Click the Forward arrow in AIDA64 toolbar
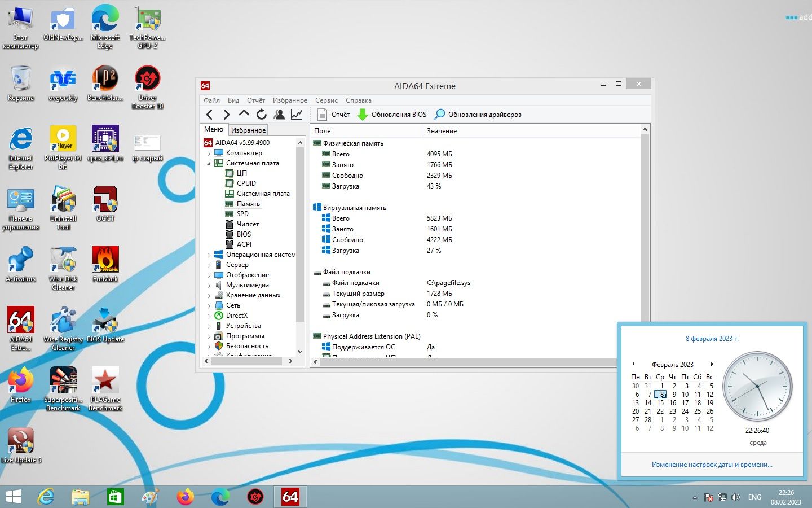 click(227, 115)
